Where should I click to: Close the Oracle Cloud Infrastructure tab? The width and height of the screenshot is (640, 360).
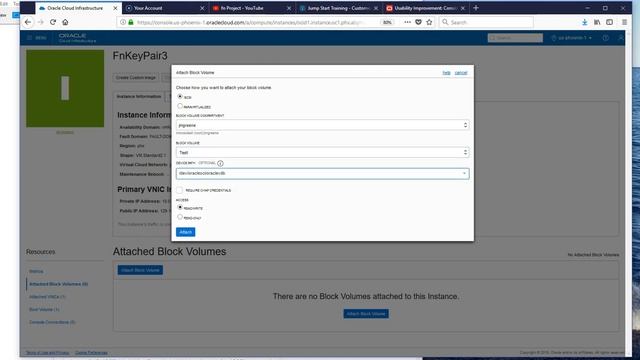point(115,8)
